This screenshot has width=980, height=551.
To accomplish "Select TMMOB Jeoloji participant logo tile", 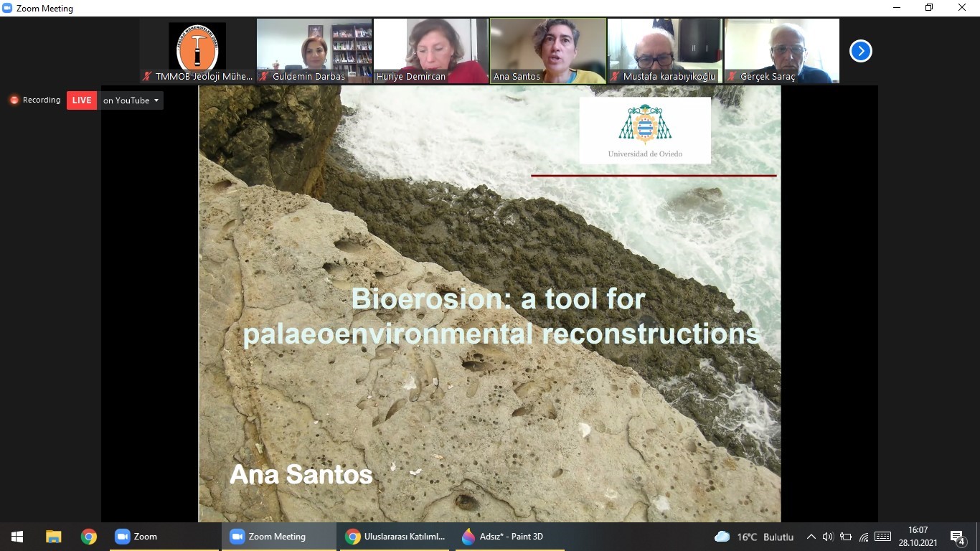I will click(x=197, y=50).
